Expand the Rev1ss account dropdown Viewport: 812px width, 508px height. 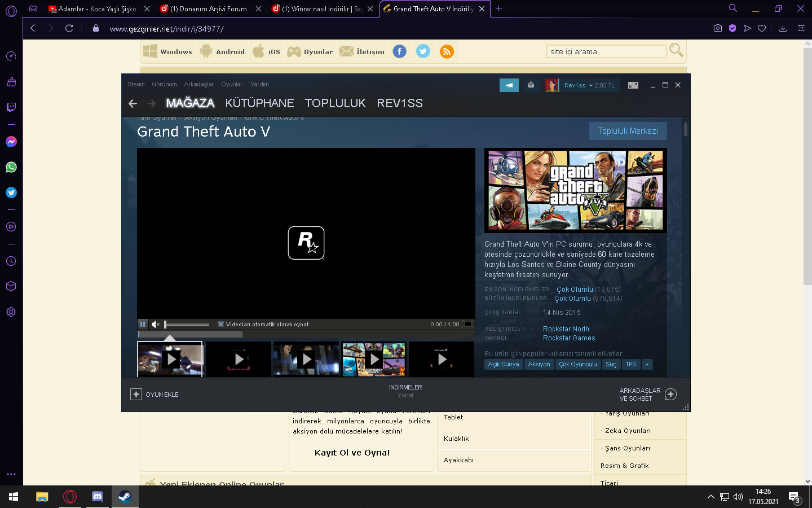pyautogui.click(x=590, y=86)
